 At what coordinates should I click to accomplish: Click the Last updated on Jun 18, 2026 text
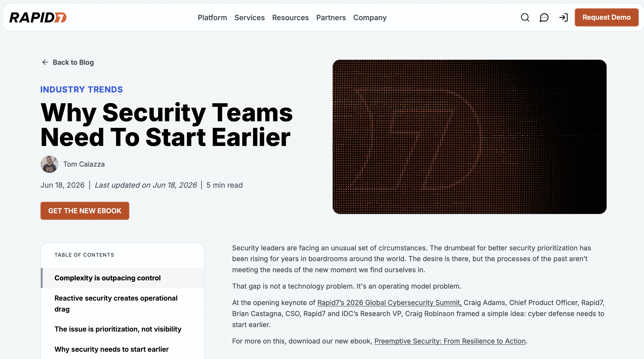pyautogui.click(x=146, y=185)
